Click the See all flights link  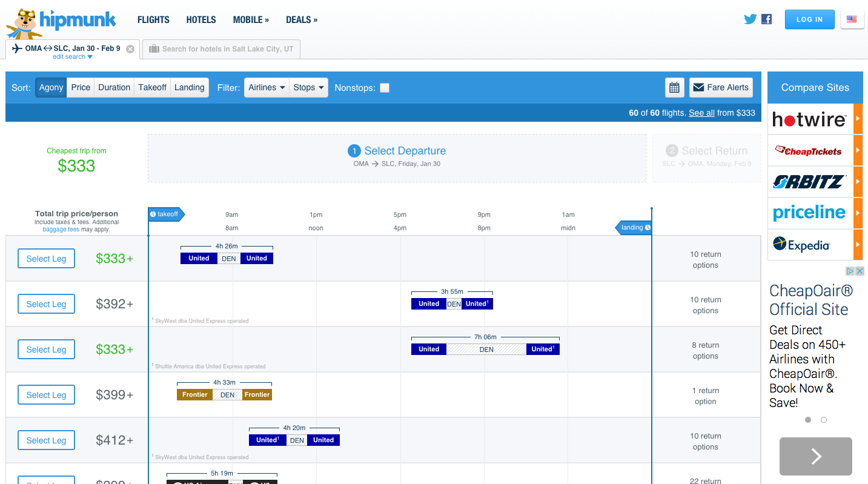click(701, 113)
